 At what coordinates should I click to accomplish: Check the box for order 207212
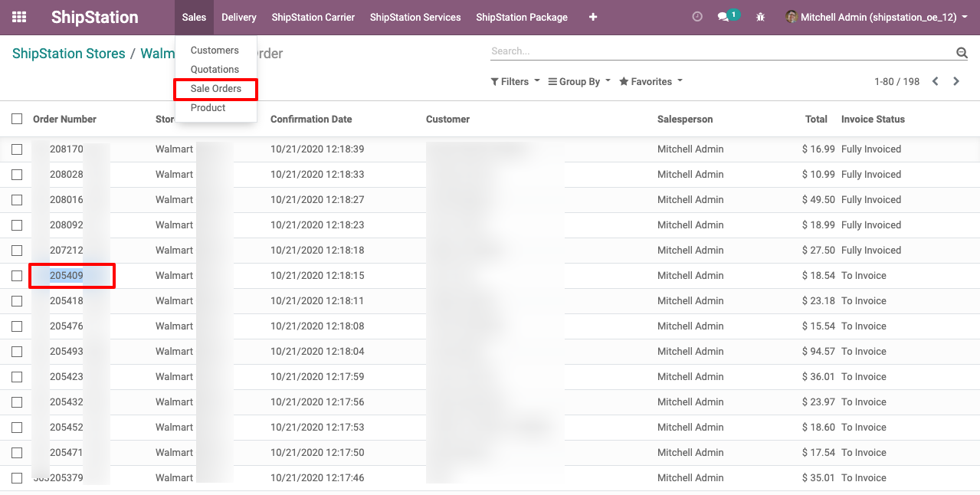pyautogui.click(x=17, y=250)
